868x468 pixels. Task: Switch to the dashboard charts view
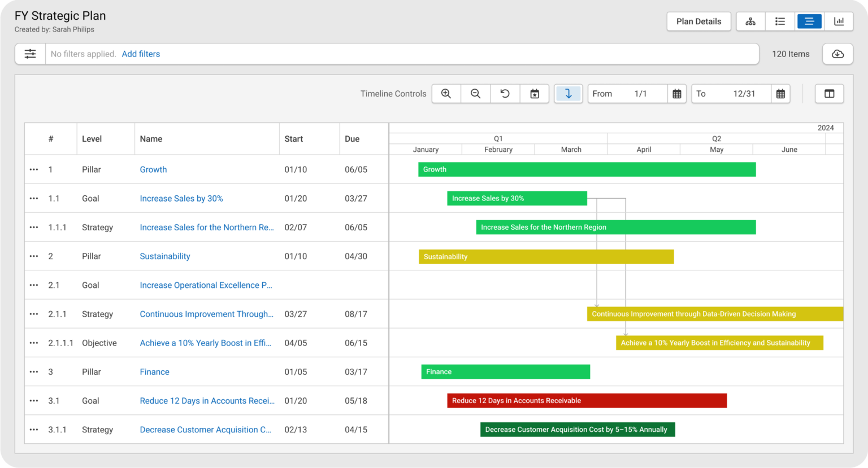click(839, 21)
